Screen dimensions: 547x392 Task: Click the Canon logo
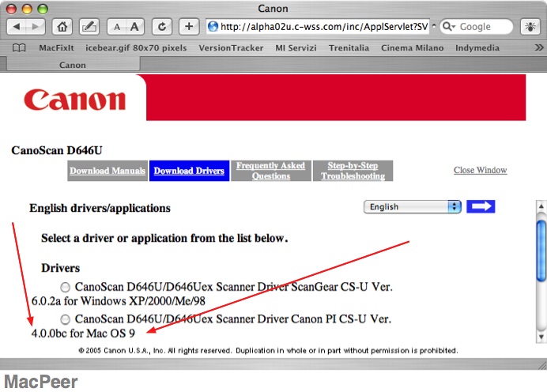pos(74,100)
